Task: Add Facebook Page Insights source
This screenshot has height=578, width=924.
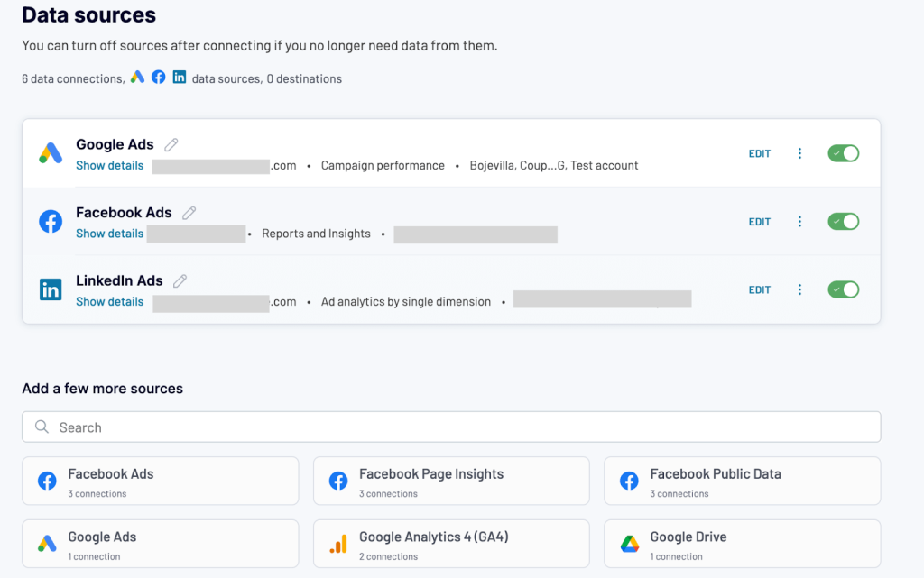Action: tap(451, 481)
